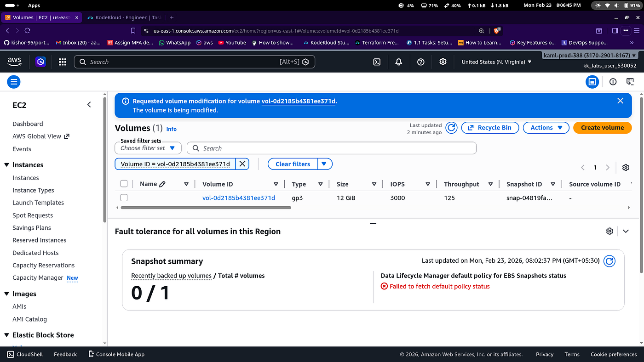Refresh the Snapshot summary
Viewport: 644px width, 362px height.
coord(609,261)
